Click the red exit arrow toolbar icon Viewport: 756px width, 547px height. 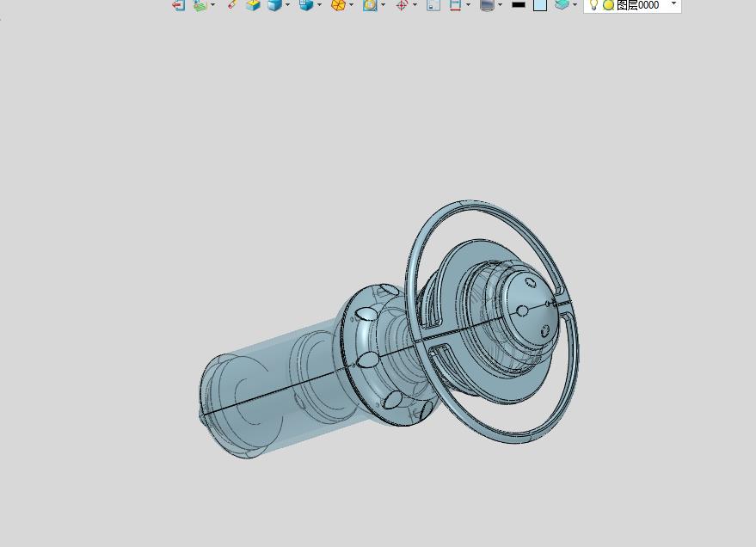(x=178, y=5)
